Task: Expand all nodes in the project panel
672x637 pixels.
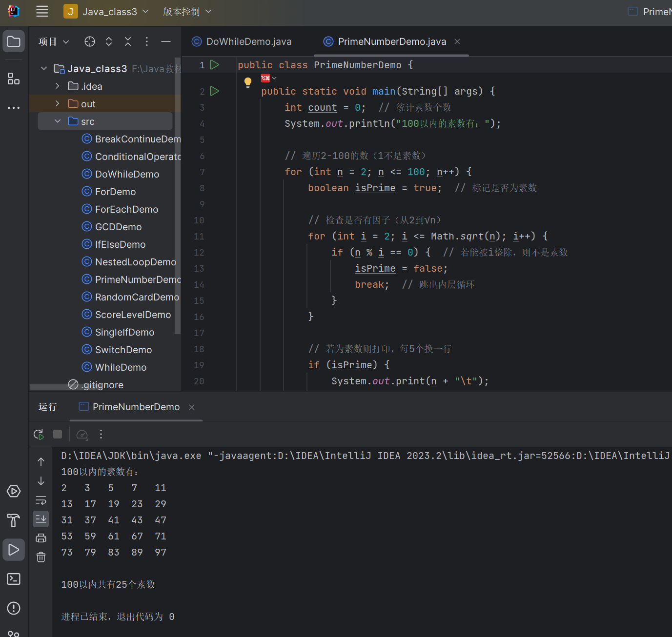Action: click(x=109, y=41)
